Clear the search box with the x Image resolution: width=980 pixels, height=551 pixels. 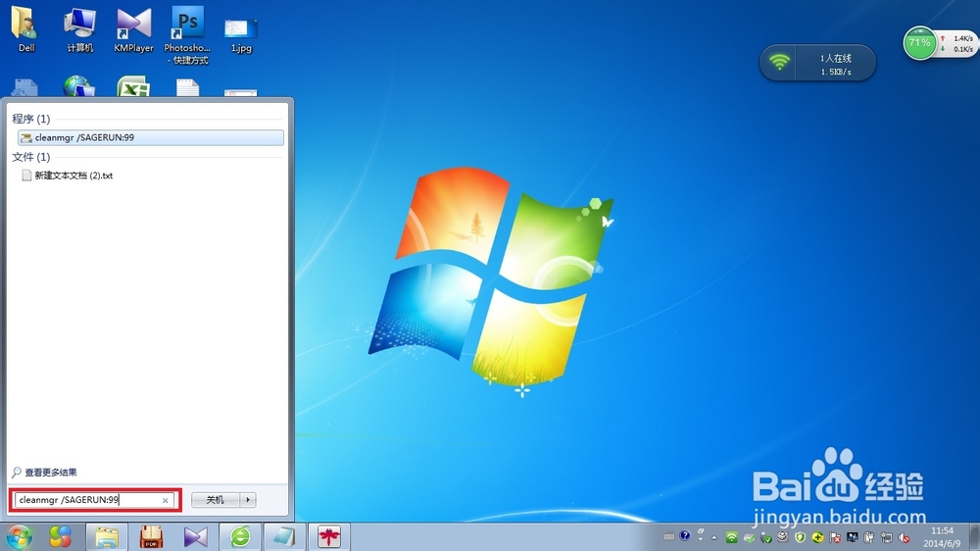click(165, 500)
